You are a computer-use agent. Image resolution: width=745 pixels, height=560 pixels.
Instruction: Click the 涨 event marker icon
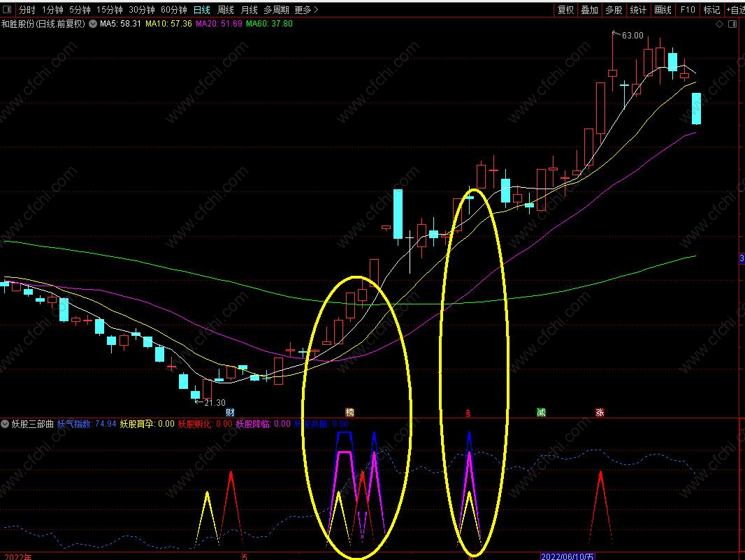tap(600, 413)
